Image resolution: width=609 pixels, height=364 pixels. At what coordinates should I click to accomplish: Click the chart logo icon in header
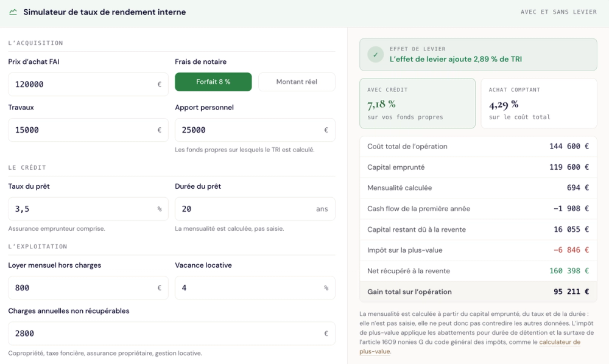pyautogui.click(x=13, y=12)
